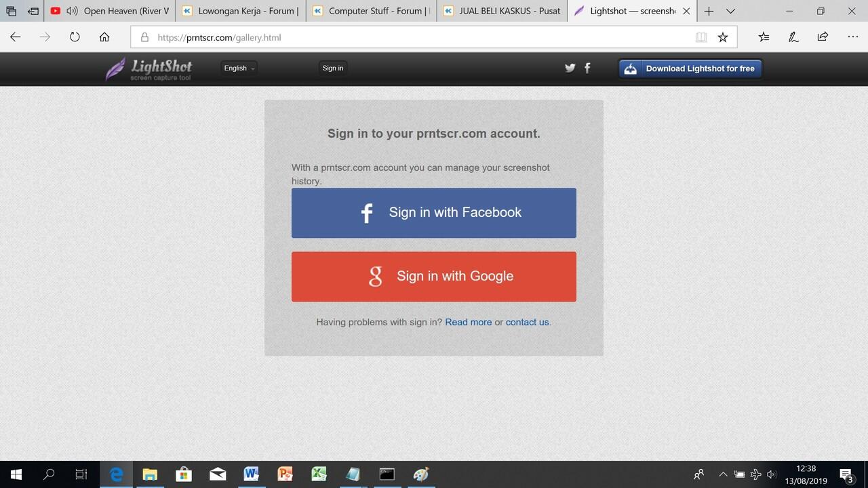Screen dimensions: 868x488
Task: Open Mail app from taskbar
Action: click(x=218, y=474)
